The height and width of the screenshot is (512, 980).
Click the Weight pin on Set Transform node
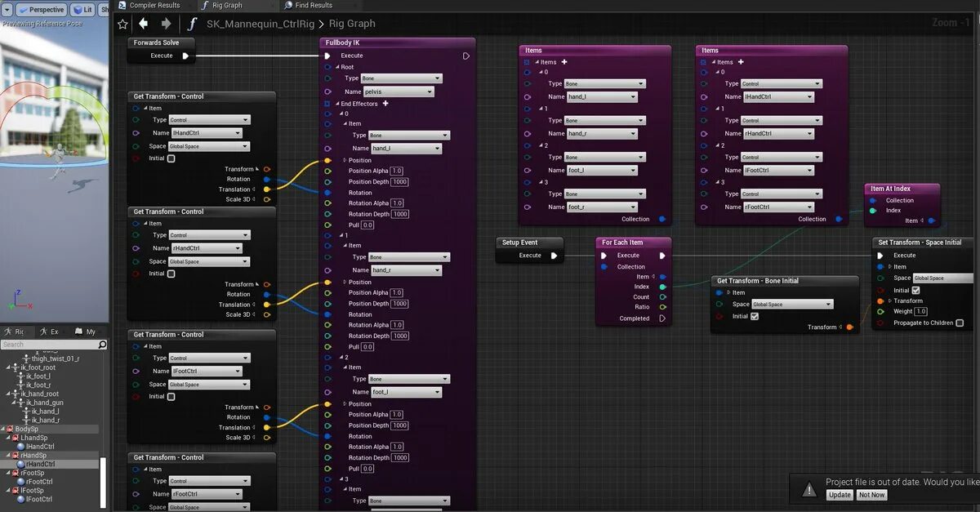(880, 311)
